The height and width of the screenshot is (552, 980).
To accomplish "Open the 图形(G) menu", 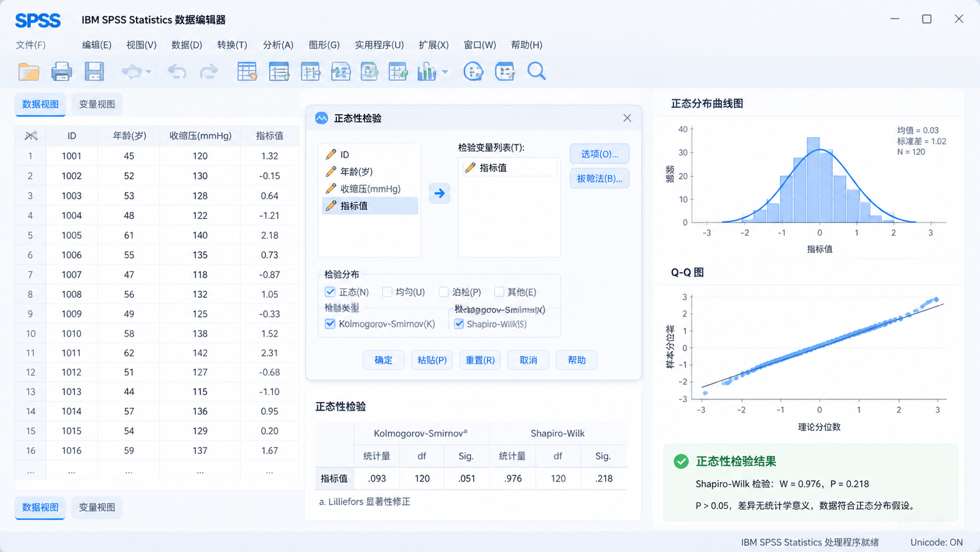I will [x=324, y=45].
